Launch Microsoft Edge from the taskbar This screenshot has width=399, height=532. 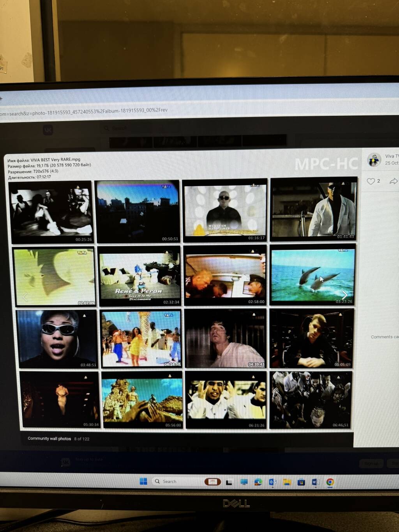tap(258, 482)
